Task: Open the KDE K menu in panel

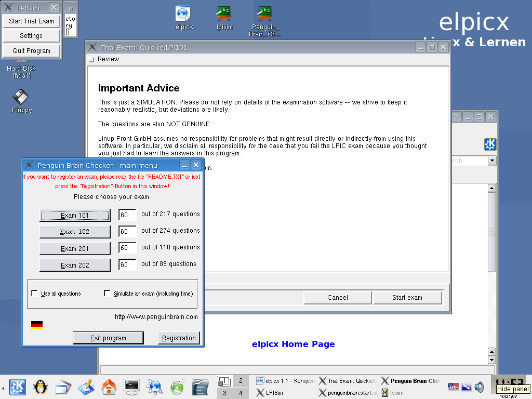Action: 18,387
